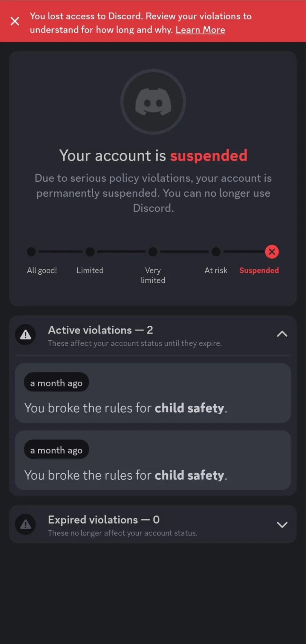306x644 pixels.
Task: Dismiss the red lost-access banner
Action: pyautogui.click(x=15, y=21)
